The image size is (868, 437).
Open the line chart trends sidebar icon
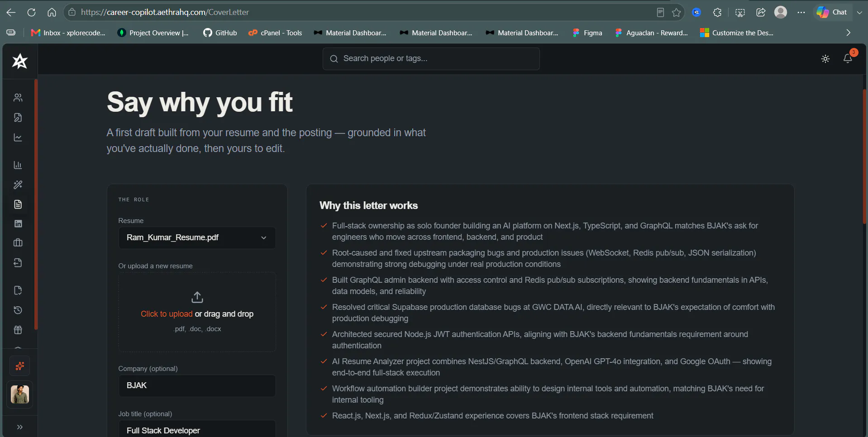18,138
